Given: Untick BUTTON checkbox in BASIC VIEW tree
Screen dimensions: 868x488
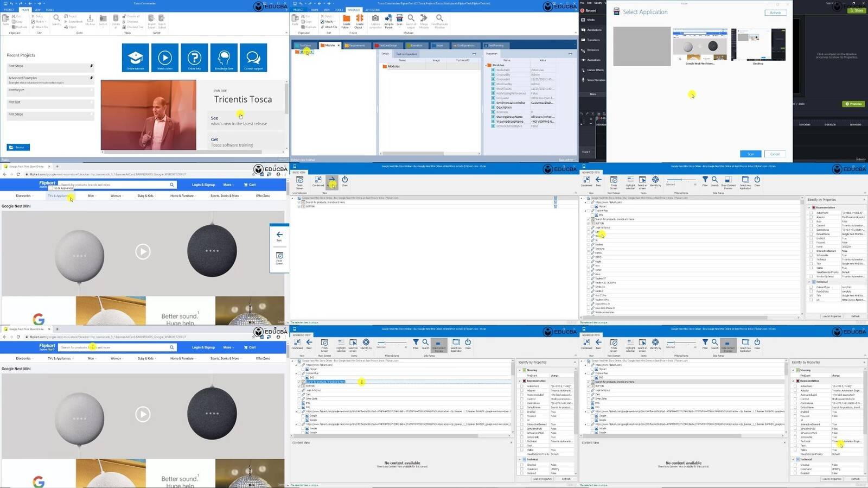Looking at the screenshot, I should coord(299,206).
